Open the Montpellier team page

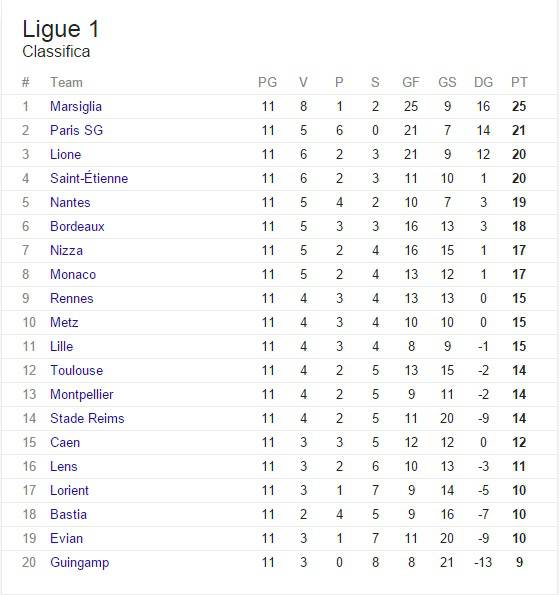pos(82,395)
